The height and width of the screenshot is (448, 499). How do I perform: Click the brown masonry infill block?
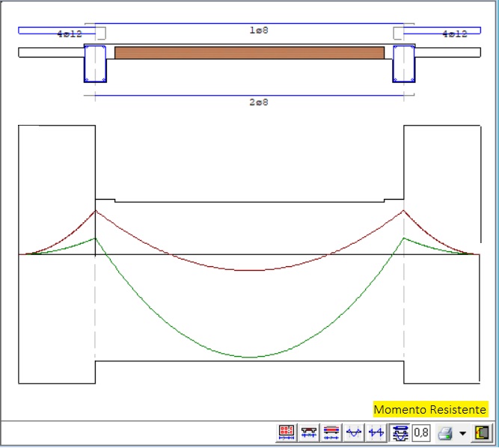pyautogui.click(x=250, y=53)
